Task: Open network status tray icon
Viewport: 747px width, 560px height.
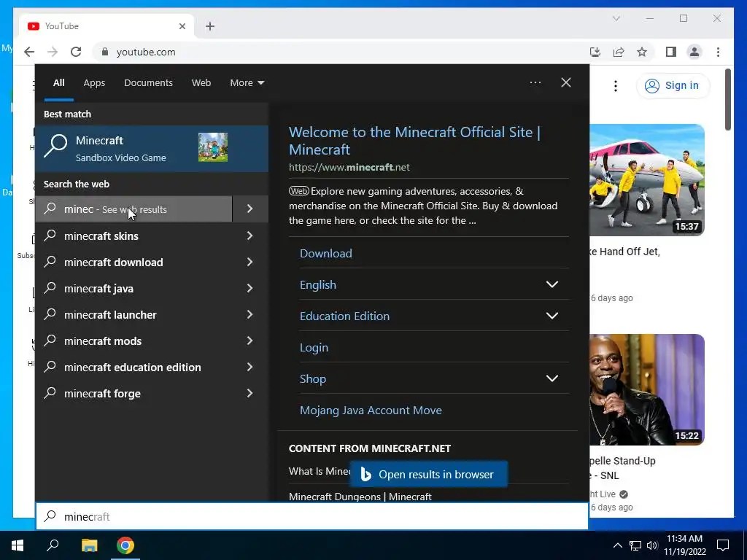Action: 635,545
